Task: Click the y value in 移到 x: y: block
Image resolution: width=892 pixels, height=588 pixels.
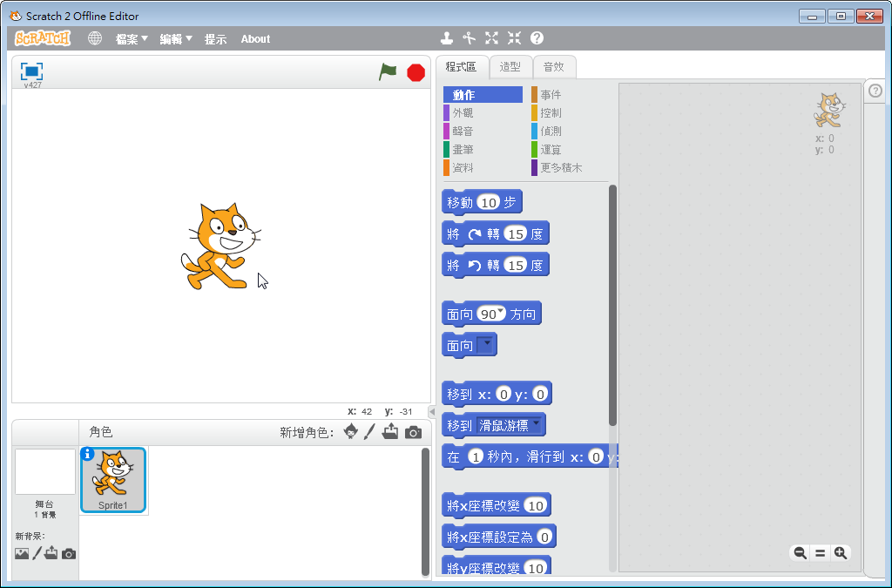Action: click(540, 394)
